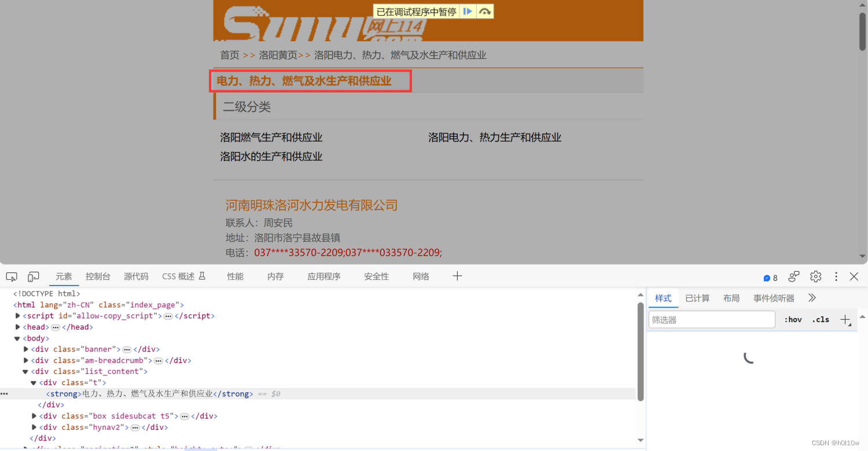Open the DevTools more options menu

836,276
